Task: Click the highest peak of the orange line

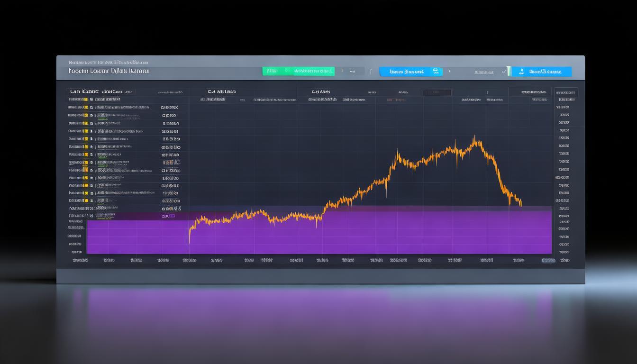Action: 474,137
